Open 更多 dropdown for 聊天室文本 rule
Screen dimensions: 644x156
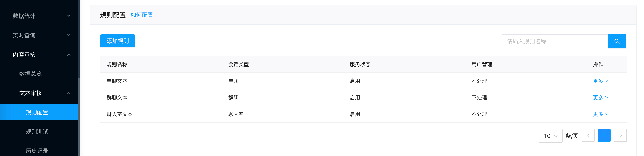(601, 114)
